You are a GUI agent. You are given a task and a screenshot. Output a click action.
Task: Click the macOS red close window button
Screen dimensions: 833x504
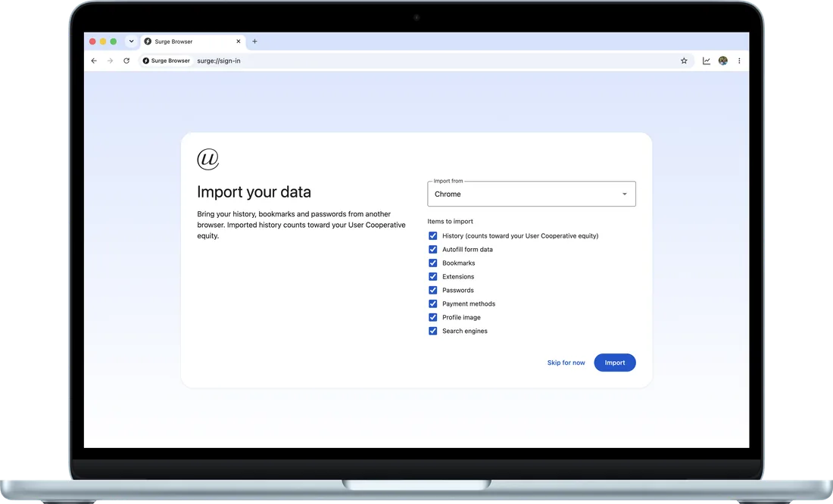(x=92, y=42)
